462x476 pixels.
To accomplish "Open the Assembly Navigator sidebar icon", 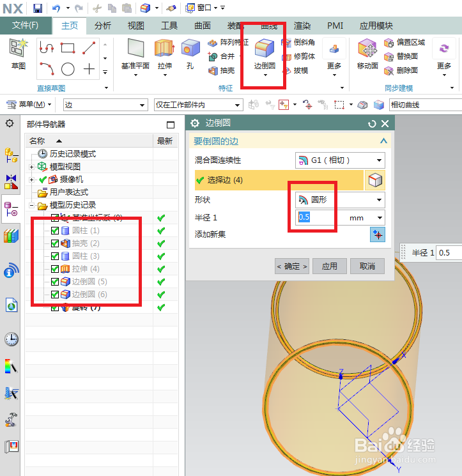I will 12,155.
